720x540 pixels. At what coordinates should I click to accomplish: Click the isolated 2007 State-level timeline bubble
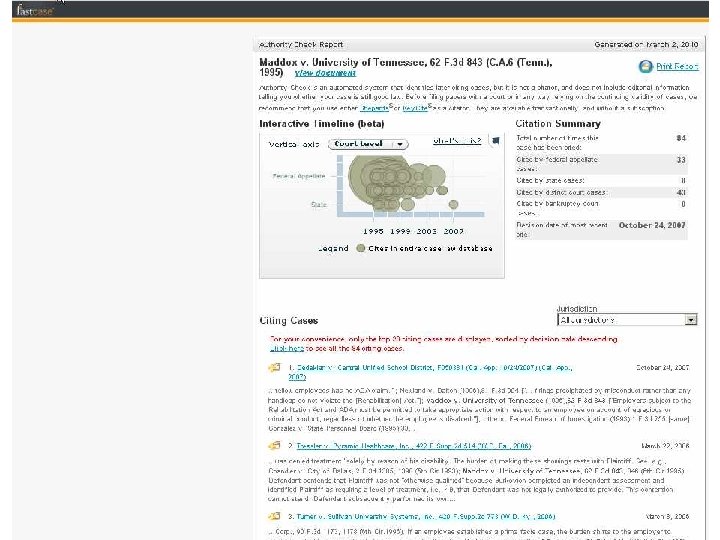(453, 204)
